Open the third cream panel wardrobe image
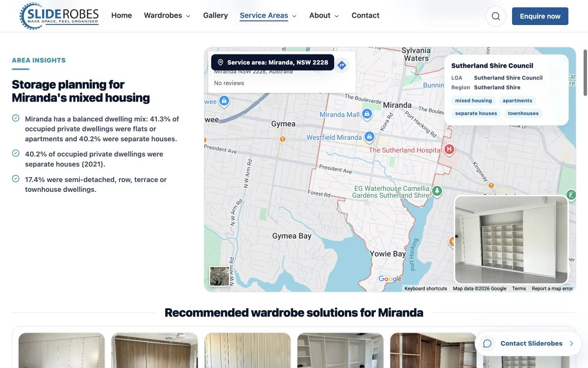 pyautogui.click(x=247, y=350)
